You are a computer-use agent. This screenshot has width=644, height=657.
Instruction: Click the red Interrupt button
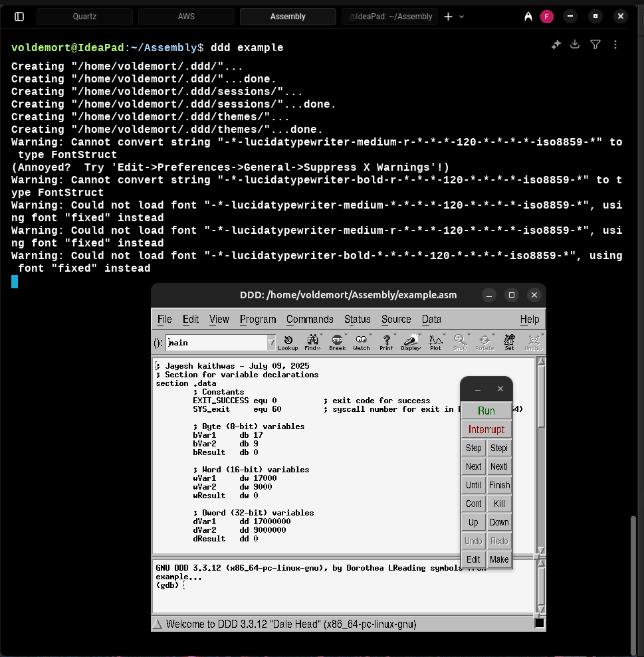[x=486, y=429]
